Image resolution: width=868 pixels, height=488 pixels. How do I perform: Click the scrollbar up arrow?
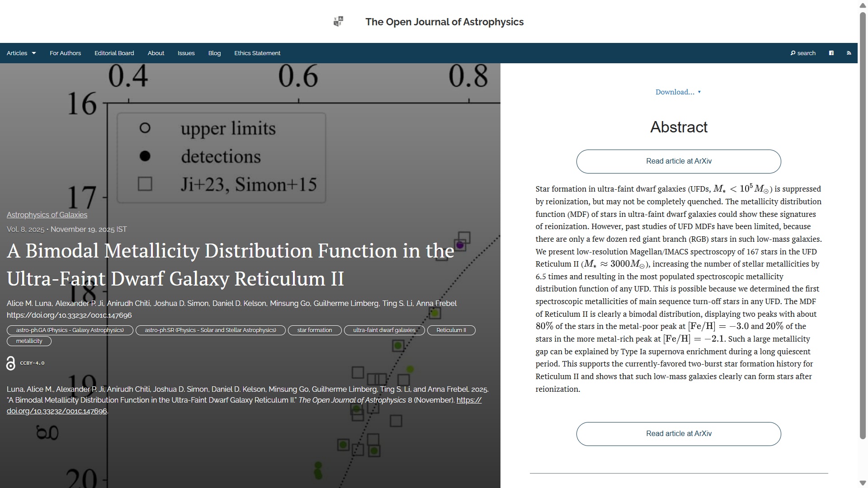(863, 5)
